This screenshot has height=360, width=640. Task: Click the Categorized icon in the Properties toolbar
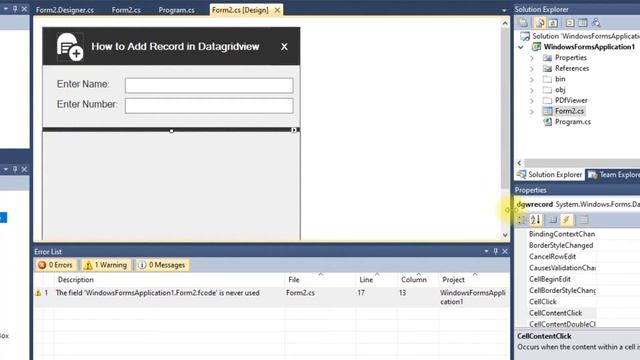(x=521, y=220)
